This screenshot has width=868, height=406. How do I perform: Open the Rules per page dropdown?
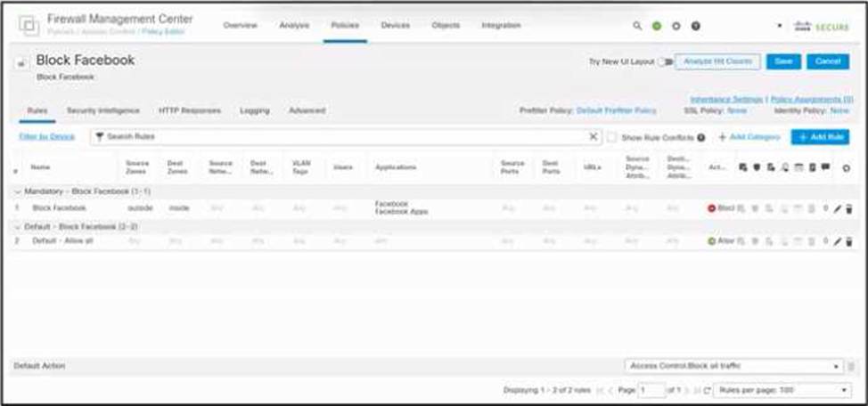tap(782, 391)
